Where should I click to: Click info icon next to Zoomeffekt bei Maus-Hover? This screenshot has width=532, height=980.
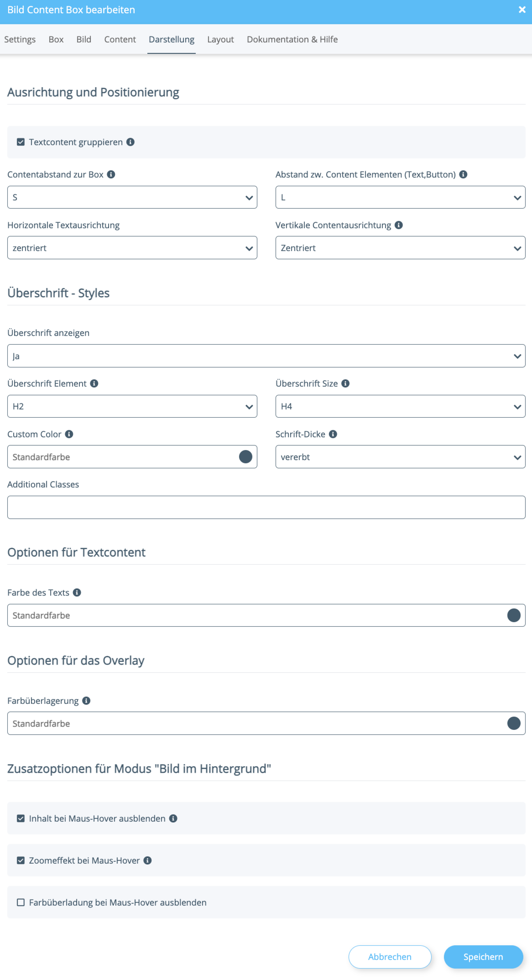148,860
